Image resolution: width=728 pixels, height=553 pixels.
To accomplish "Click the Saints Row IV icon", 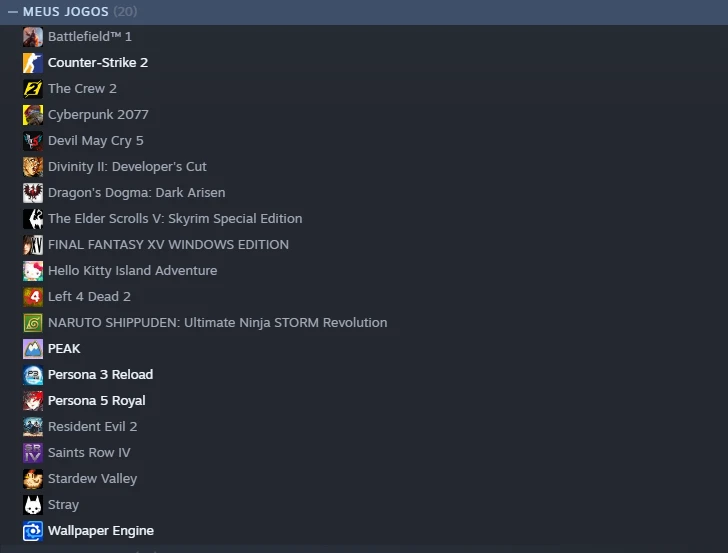I will tap(33, 453).
